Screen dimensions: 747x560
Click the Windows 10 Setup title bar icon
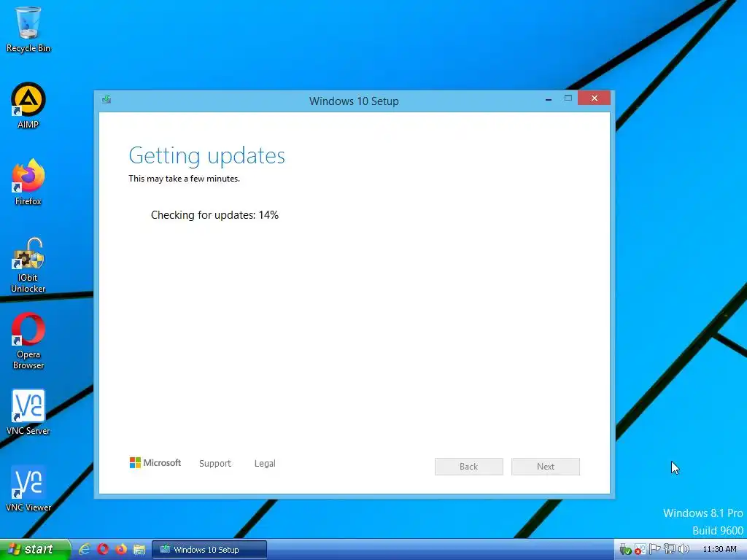107,99
